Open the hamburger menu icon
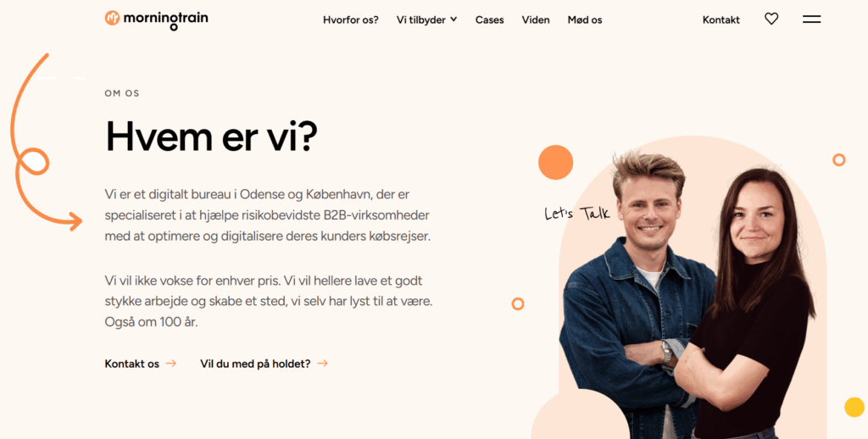The width and height of the screenshot is (868, 439). click(x=811, y=19)
